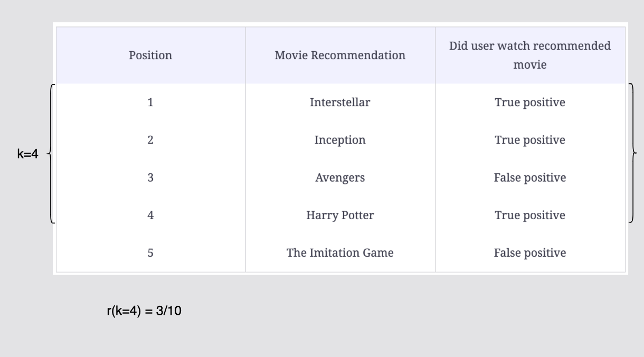
Task: Select the Interstellar movie cell
Action: [x=340, y=102]
